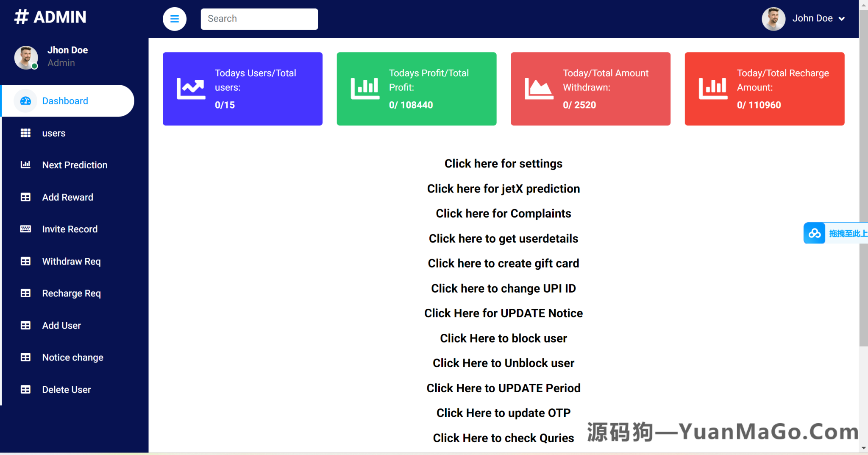
Task: Select the Dashboard speedometer icon in sidebar
Action: pyautogui.click(x=26, y=100)
